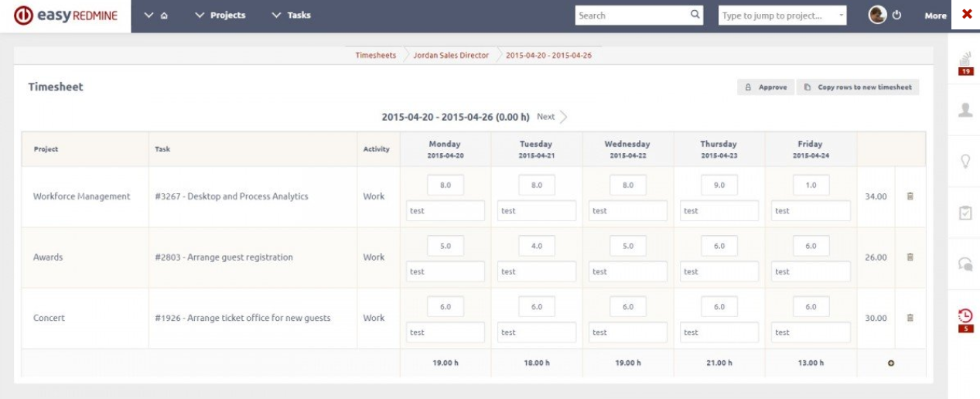The image size is (980, 399).
Task: Edit Wednesday comment for Concert
Action: tap(628, 332)
